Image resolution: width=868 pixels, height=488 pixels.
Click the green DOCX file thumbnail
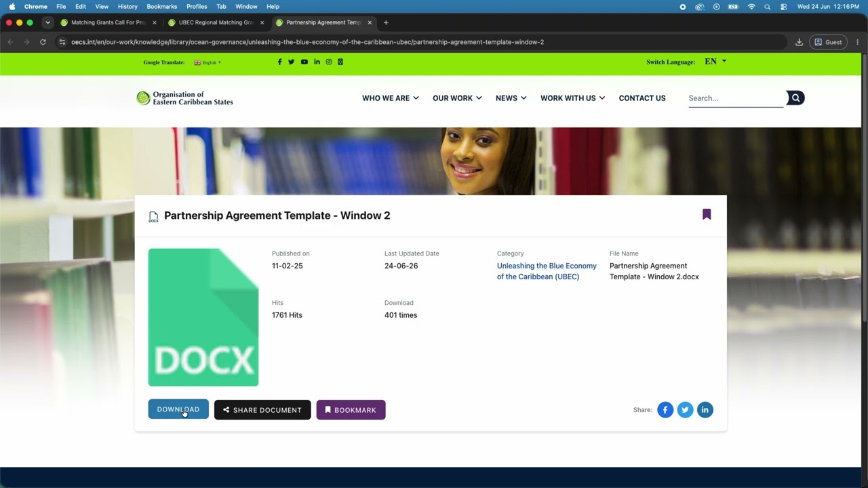203,317
